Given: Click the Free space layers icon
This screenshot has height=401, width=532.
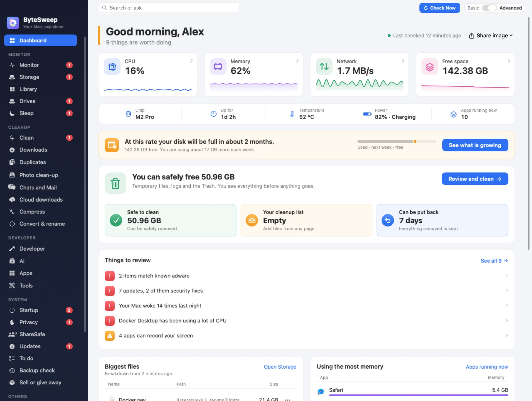Looking at the screenshot, I should 429,67.
